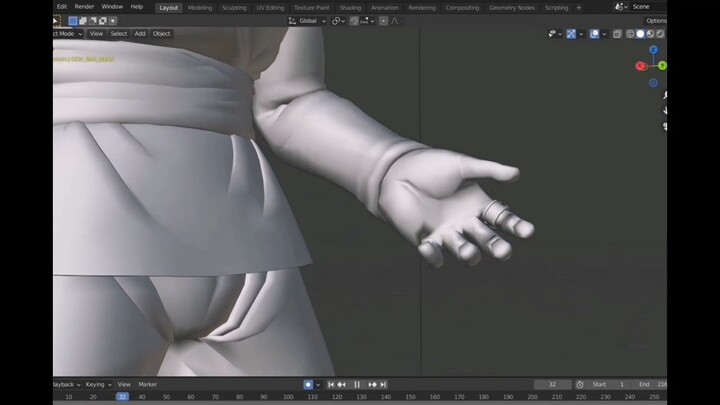Switch to material preview shading
The height and width of the screenshot is (405, 720).
[652, 33]
